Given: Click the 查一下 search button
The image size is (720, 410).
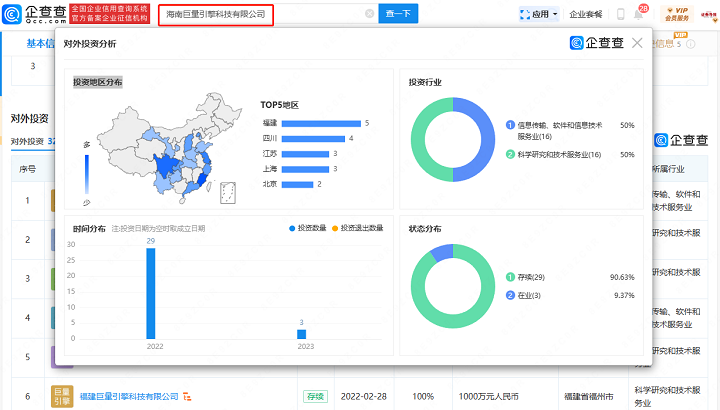Looking at the screenshot, I should [398, 14].
